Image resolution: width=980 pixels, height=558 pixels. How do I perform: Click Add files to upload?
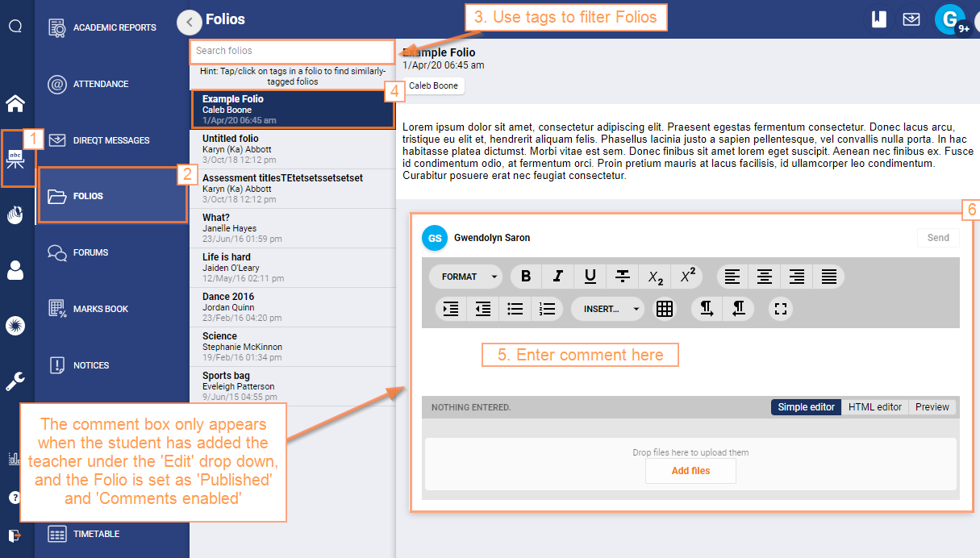click(690, 471)
